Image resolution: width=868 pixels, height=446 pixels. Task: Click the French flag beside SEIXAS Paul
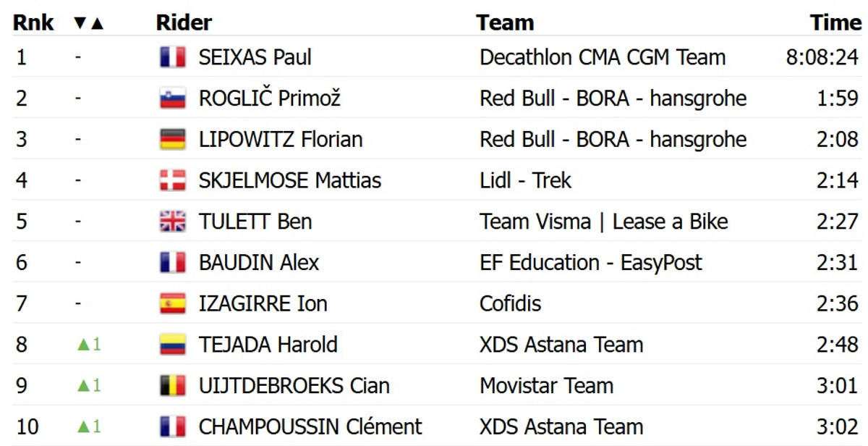[173, 57]
